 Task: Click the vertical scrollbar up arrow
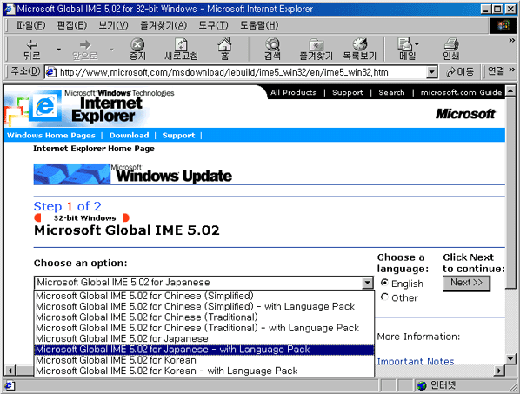(x=511, y=91)
